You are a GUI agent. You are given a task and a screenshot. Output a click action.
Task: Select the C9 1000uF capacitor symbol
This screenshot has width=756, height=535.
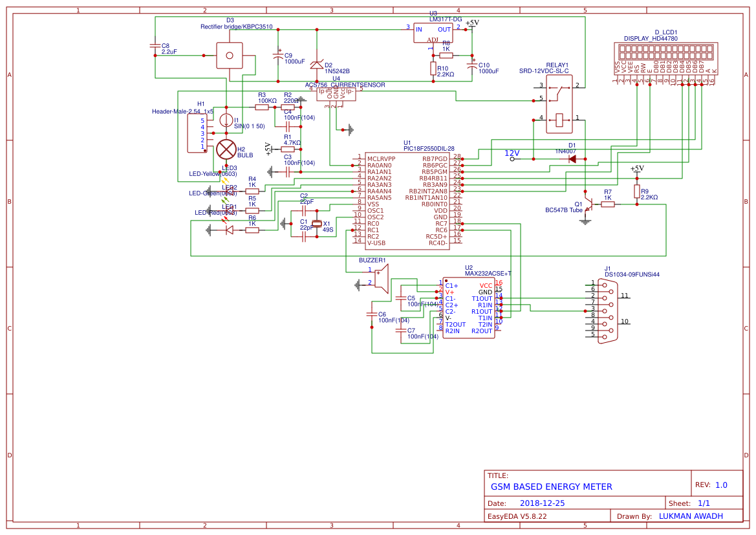point(278,56)
